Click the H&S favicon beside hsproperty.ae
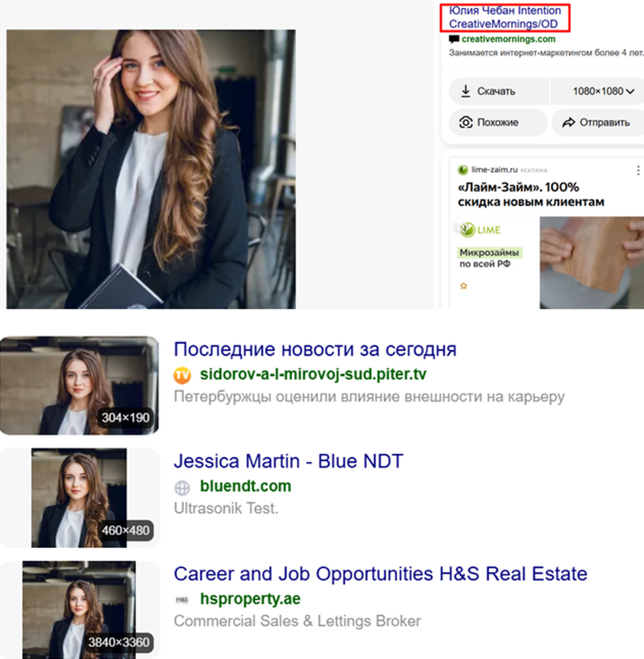The width and height of the screenshot is (644, 659). [x=182, y=600]
